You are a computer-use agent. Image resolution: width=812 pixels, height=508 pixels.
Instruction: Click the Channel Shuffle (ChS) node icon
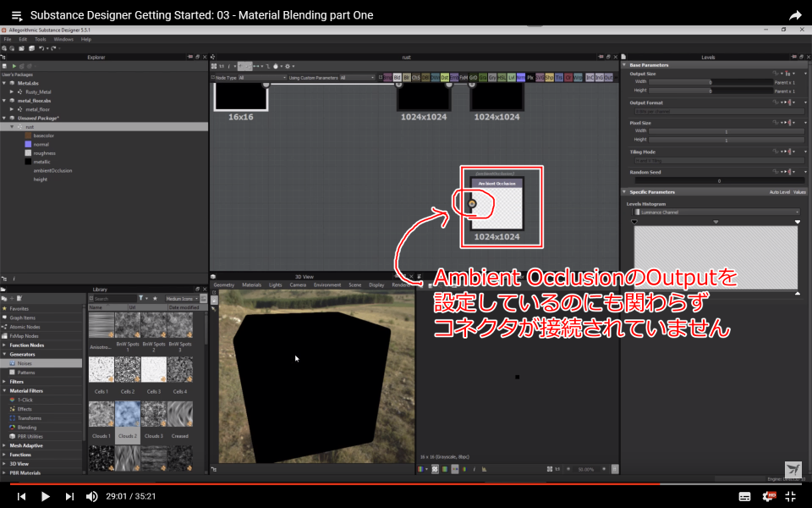(x=416, y=77)
